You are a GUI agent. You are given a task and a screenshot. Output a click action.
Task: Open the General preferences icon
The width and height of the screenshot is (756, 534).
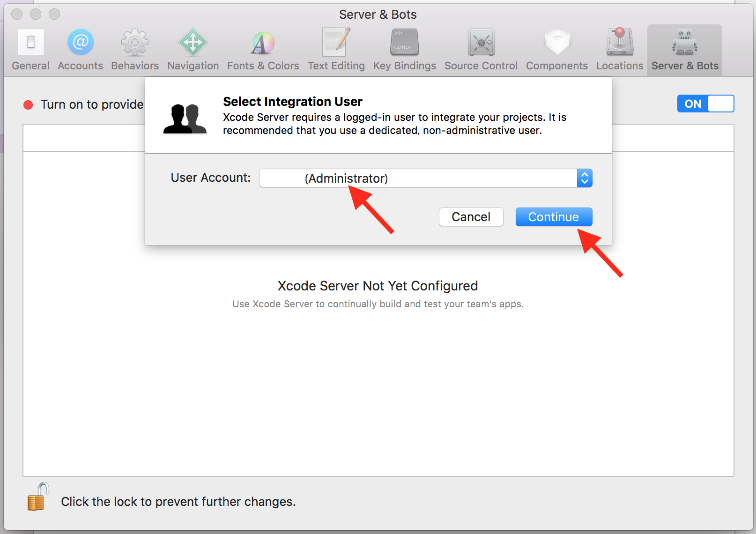[x=31, y=42]
